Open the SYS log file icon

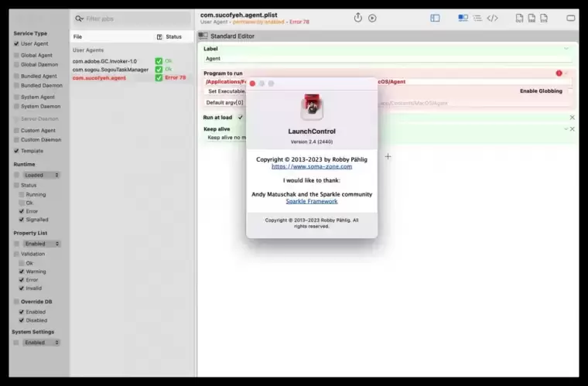[544, 18]
